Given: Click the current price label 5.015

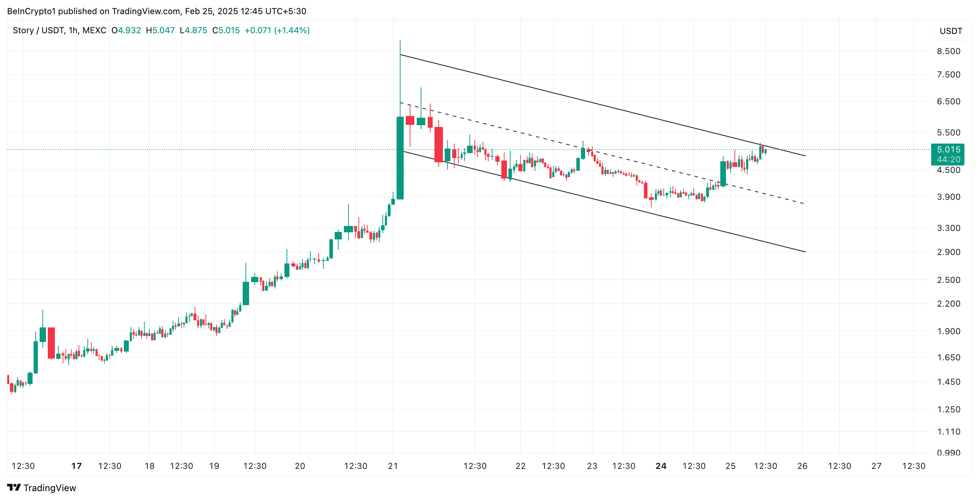Looking at the screenshot, I should [949, 150].
